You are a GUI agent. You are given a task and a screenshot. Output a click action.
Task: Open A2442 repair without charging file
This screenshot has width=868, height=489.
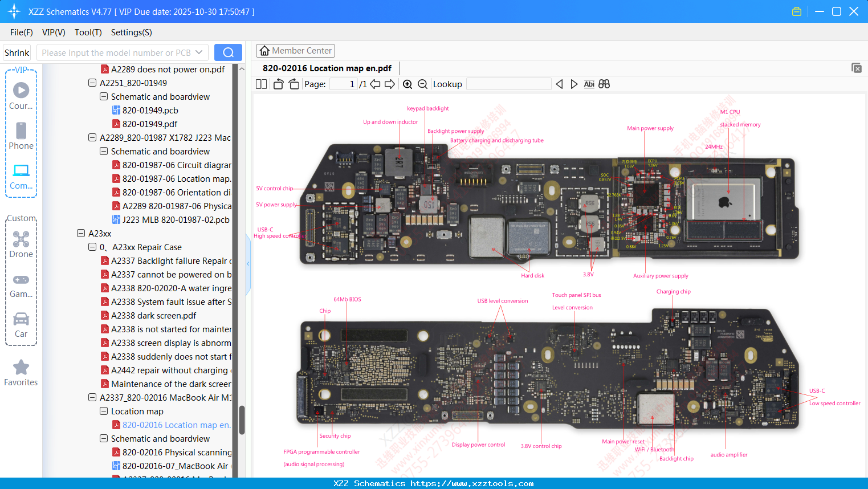pyautogui.click(x=166, y=370)
